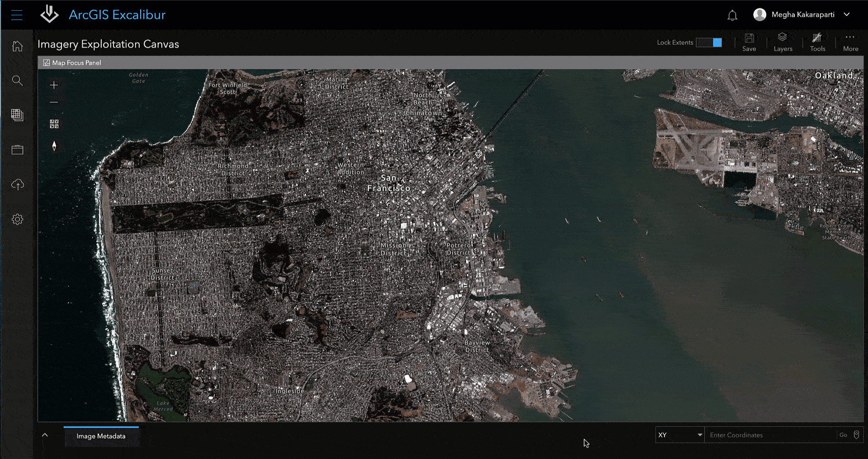
Task: Click the cloud upload sidebar icon
Action: (x=17, y=185)
